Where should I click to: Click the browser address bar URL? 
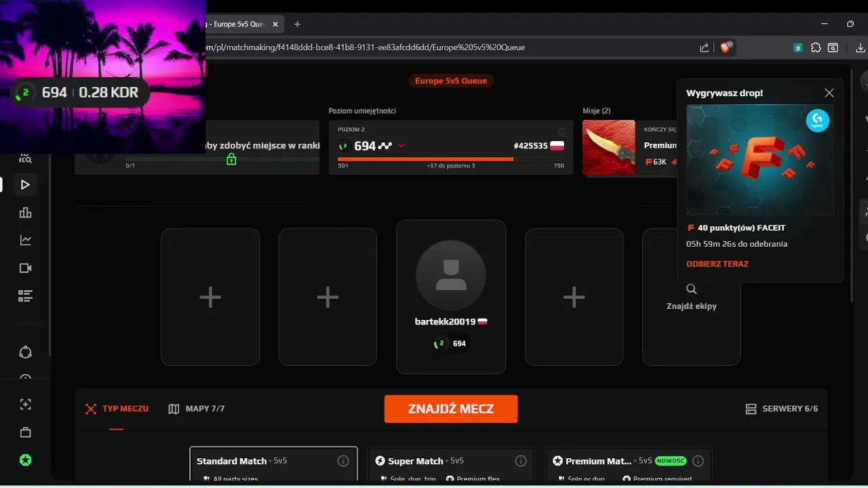[366, 47]
